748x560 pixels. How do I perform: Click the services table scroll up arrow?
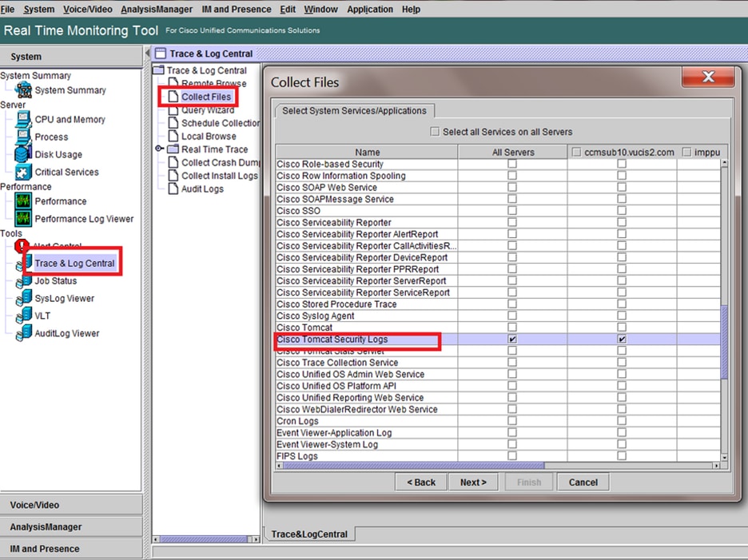tap(724, 163)
